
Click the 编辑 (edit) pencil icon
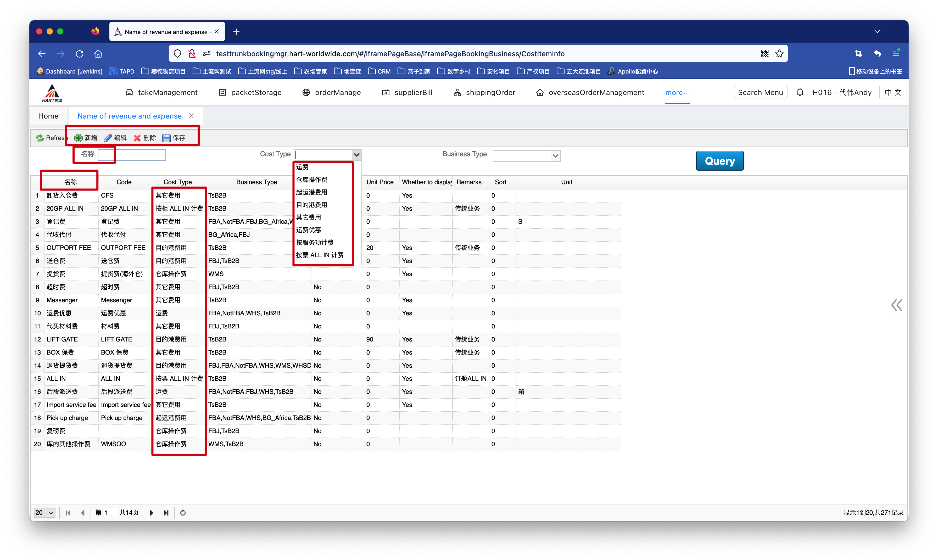coord(108,138)
